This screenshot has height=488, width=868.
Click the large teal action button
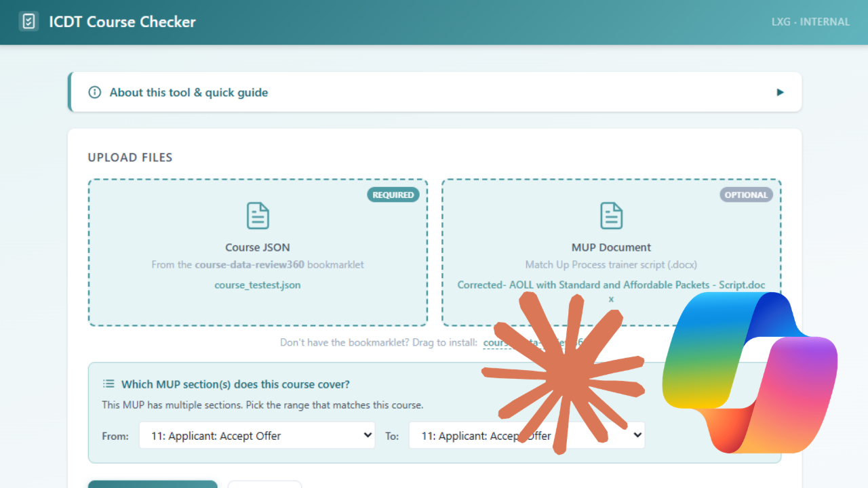coord(153,485)
